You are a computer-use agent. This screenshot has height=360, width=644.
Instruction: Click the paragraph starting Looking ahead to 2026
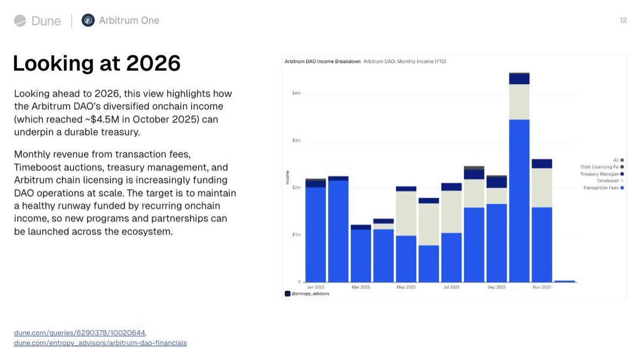point(123,113)
